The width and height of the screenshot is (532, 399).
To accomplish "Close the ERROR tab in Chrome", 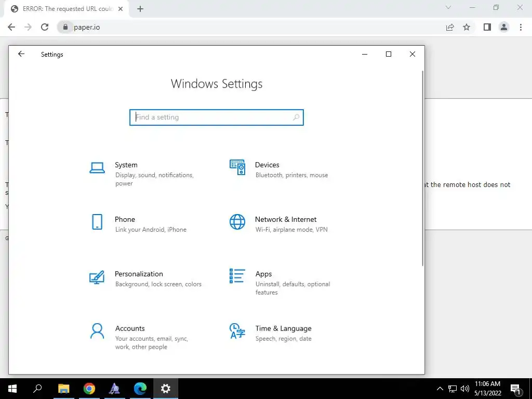I will (121, 9).
